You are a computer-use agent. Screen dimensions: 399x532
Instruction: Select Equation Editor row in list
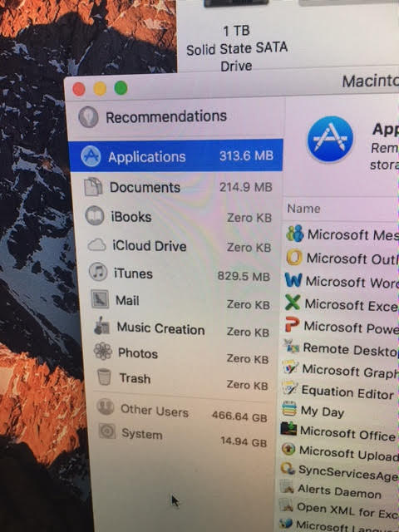point(339,392)
